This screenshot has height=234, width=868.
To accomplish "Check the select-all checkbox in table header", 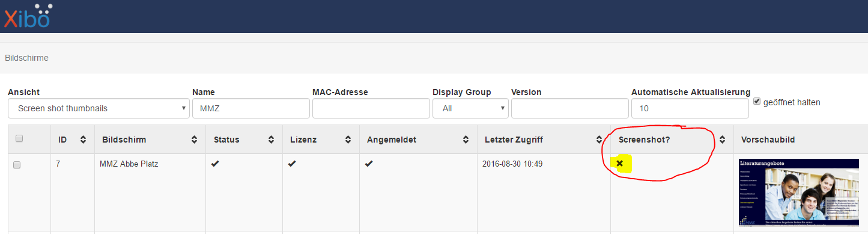I will [x=19, y=138].
